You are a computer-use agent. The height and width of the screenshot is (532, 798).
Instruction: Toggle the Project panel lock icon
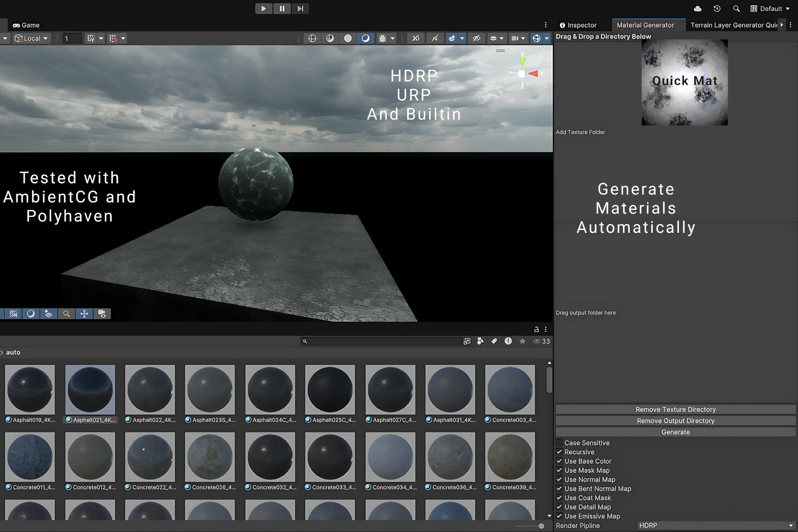(536, 329)
